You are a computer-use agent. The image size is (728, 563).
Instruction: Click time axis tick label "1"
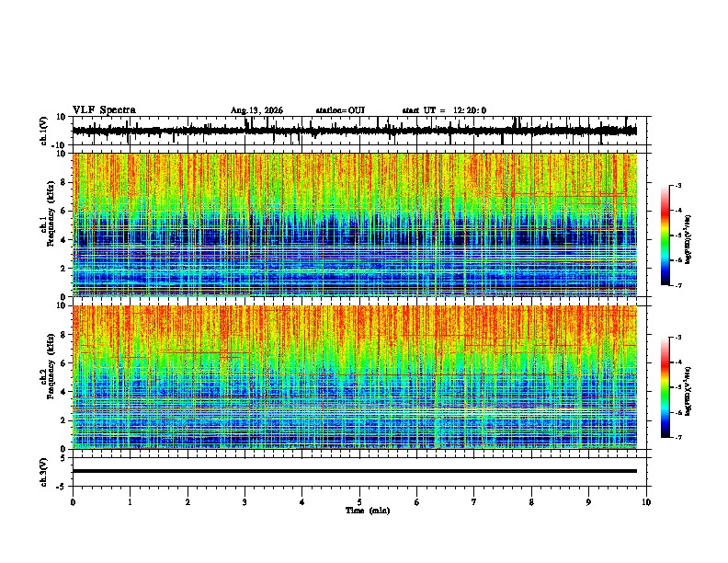pyautogui.click(x=130, y=502)
